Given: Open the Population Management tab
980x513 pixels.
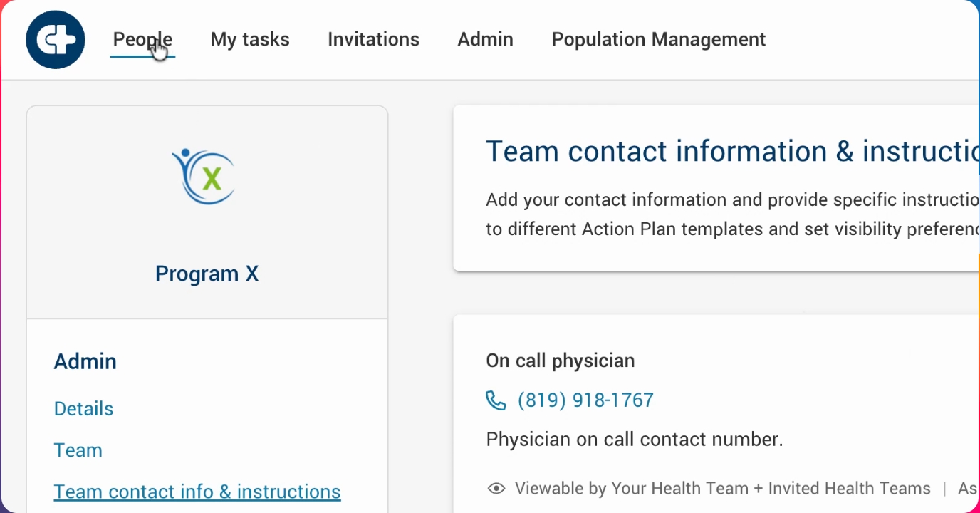Looking at the screenshot, I should pos(659,39).
